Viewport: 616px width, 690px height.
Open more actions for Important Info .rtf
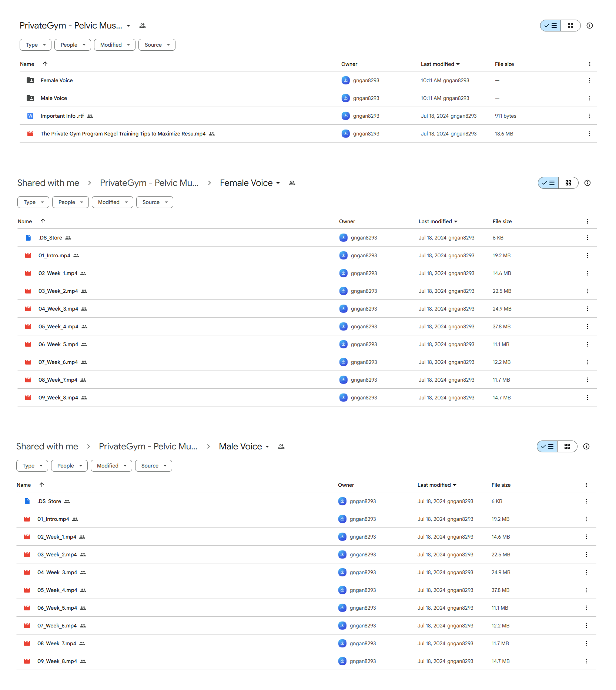coord(590,116)
